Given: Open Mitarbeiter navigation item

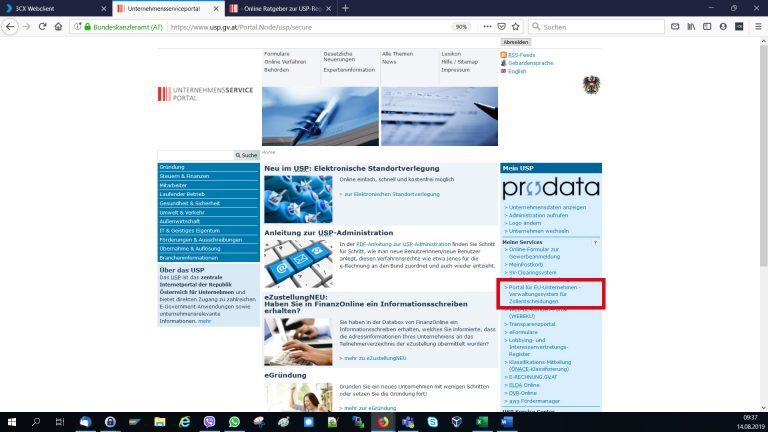Looking at the screenshot, I should [x=208, y=185].
